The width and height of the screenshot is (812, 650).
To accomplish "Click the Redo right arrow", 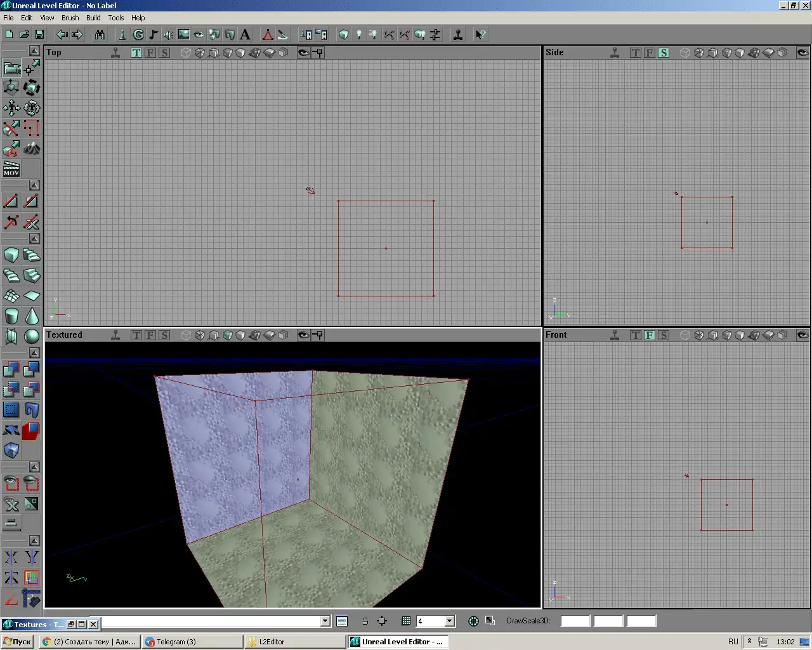I will tap(77, 34).
